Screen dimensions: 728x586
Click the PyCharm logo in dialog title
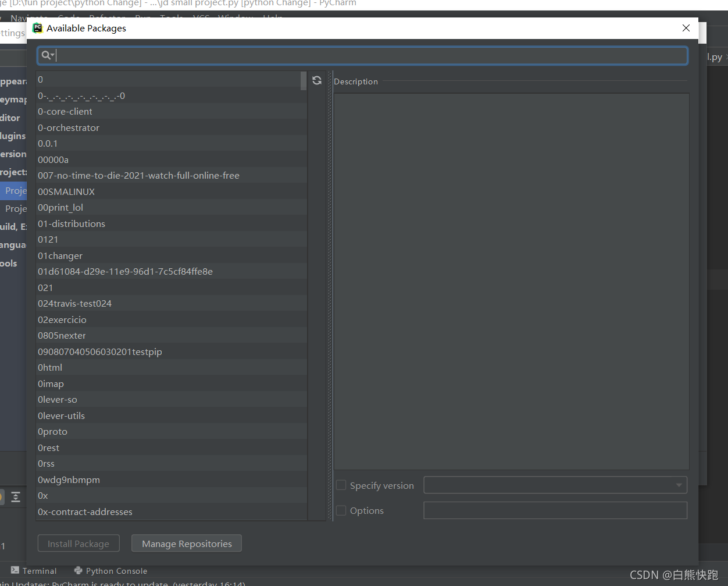[x=38, y=28]
